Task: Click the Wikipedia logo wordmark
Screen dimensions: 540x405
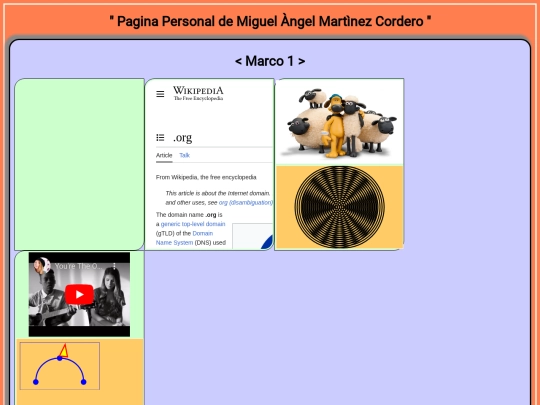Action: (198, 93)
